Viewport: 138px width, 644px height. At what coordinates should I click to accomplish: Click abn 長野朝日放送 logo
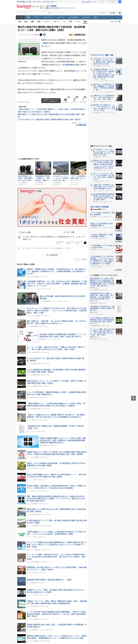(77, 35)
